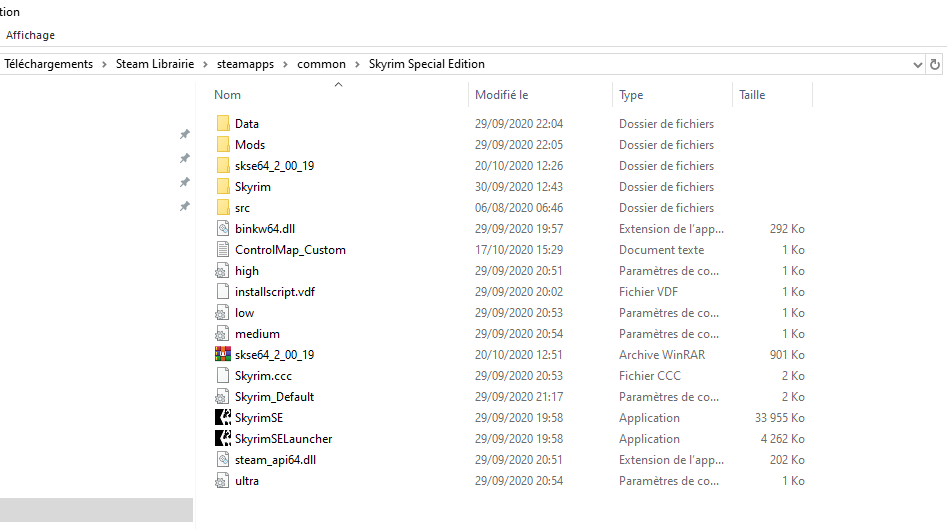Viewport: 947px width, 529px height.
Task: Go to Téléchargements in the breadcrumb
Action: point(48,64)
